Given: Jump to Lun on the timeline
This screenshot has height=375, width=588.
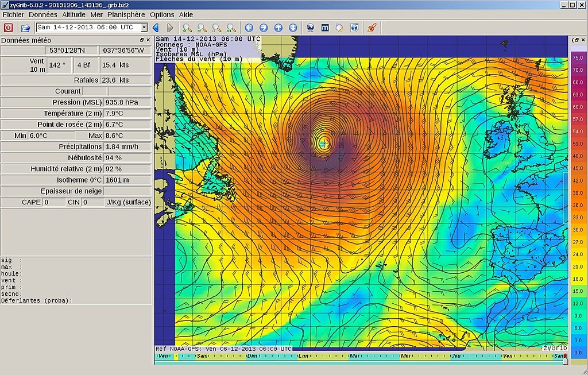Looking at the screenshot, I should click(303, 356).
